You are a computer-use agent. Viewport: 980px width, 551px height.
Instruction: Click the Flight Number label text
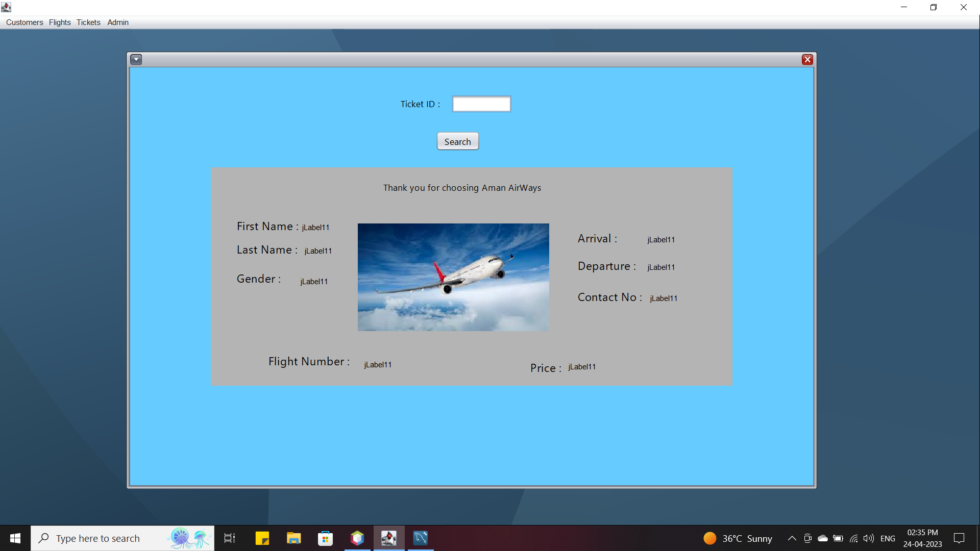pyautogui.click(x=309, y=361)
